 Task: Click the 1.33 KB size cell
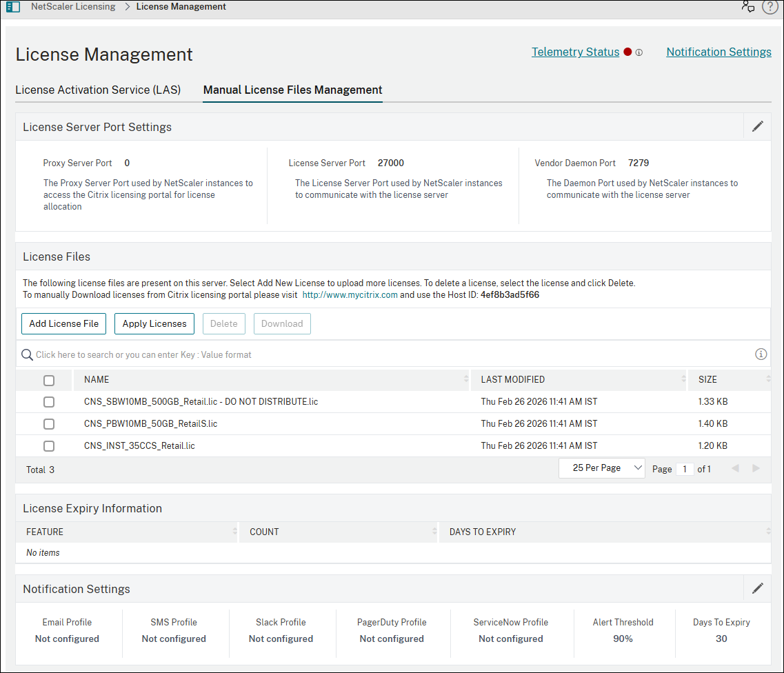click(713, 401)
